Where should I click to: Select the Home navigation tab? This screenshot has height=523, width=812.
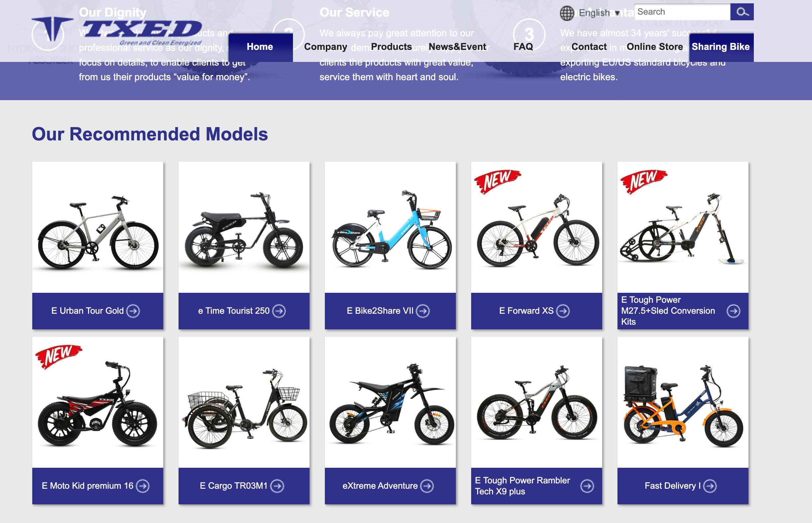point(260,47)
